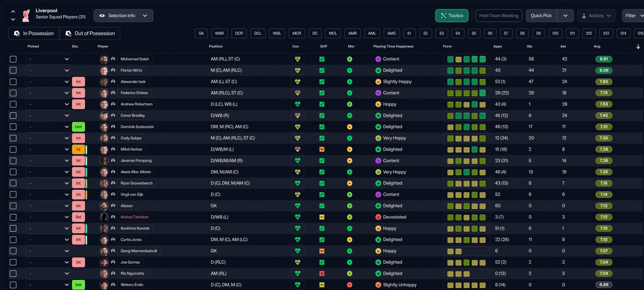This screenshot has width=644, height=290.
Task: Click Federico Chiesa's form color squares
Action: pyautogui.click(x=466, y=93)
